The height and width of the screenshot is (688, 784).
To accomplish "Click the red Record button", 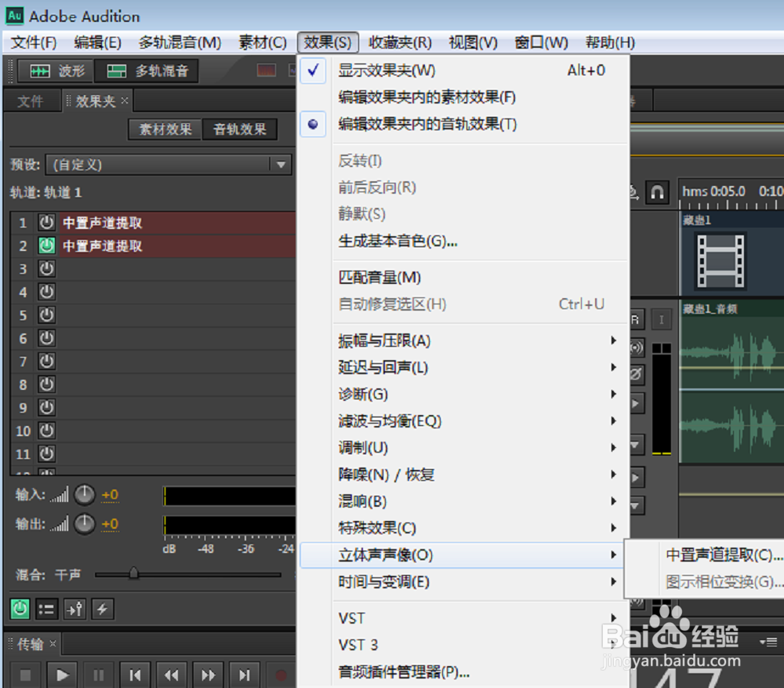I will (x=281, y=675).
